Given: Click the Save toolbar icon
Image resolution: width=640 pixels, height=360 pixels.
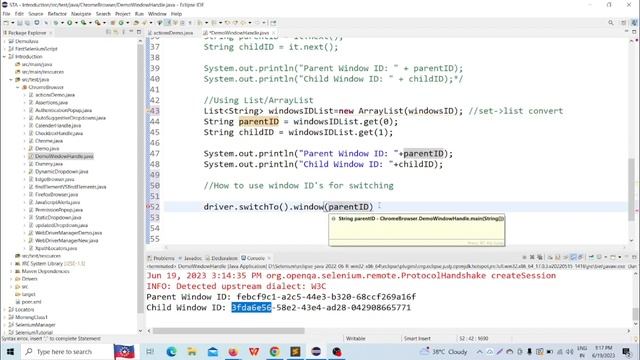Looking at the screenshot, I should [x=19, y=23].
